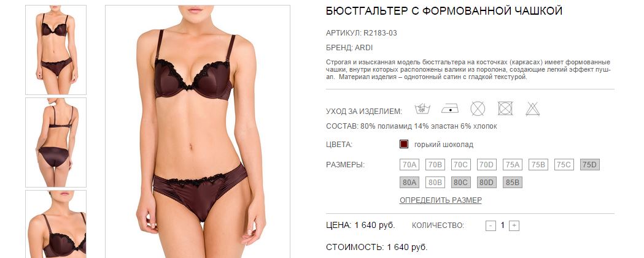Open the ОПРЕДЕЛИТЬ РАЗМЕР size guide link
Screen dimensions: 644x258
coord(441,200)
